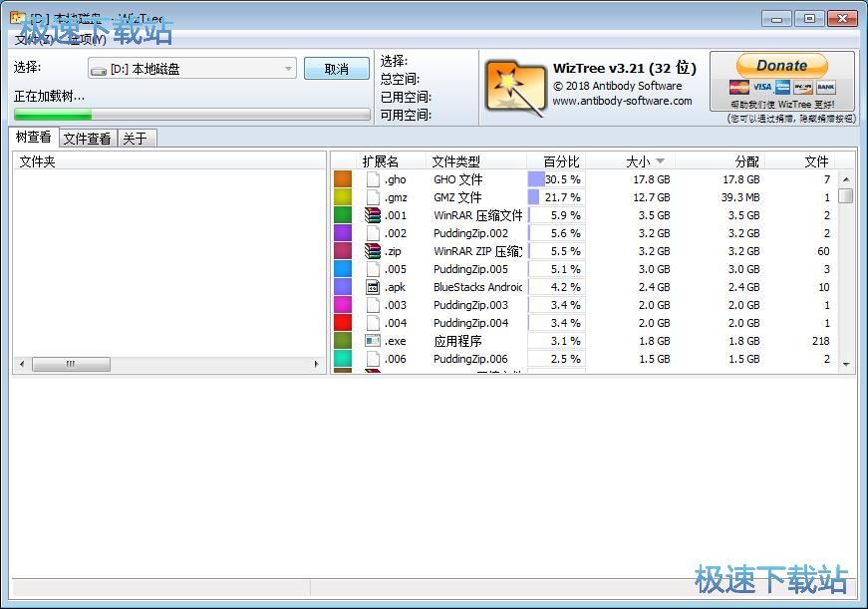Viewport: 868px width, 609px height.
Task: Click the WizTree wizard wand logo
Action: 515,88
